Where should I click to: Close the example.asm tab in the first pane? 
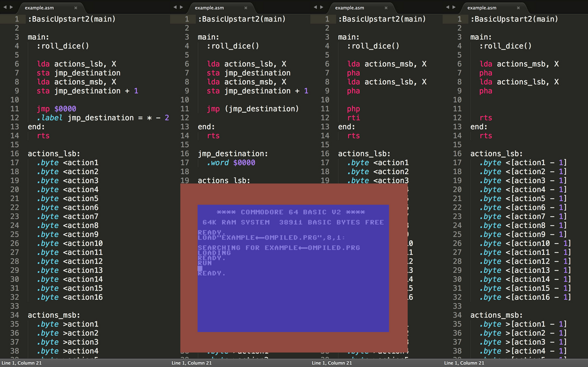[x=75, y=8]
